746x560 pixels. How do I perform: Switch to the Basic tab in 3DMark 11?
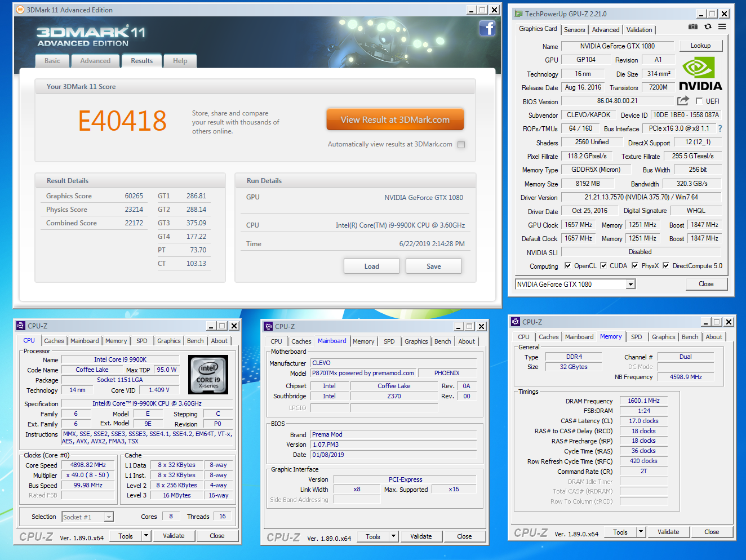52,61
